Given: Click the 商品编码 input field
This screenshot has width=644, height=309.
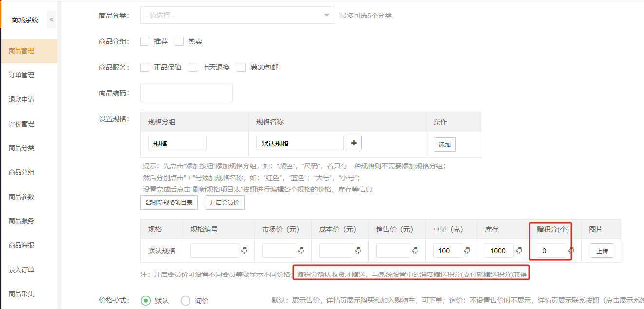Looking at the screenshot, I should coord(187,93).
